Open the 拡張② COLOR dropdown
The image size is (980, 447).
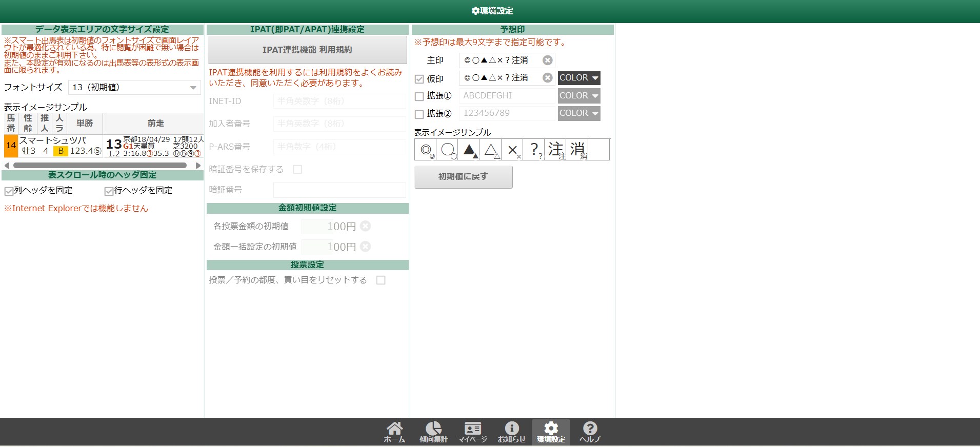[578, 113]
